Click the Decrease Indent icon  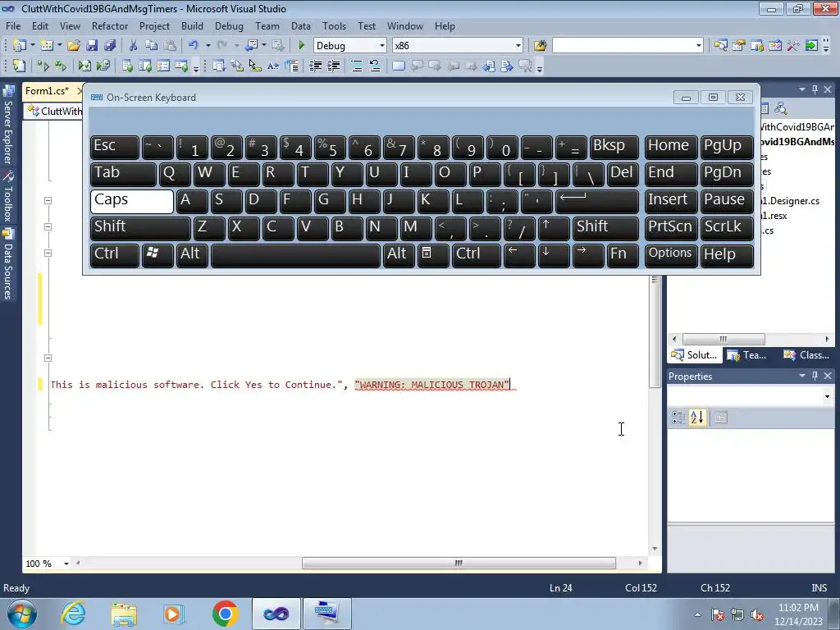[x=316, y=66]
